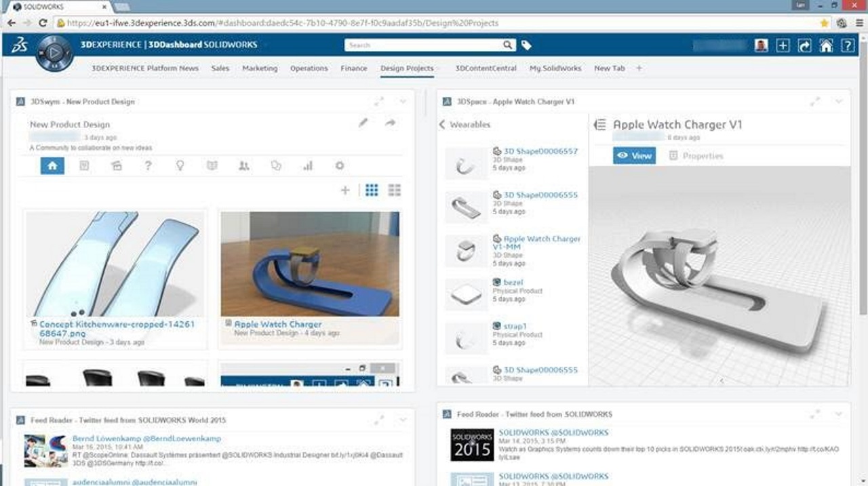This screenshot has width=868, height=486.
Task: Click the tag icon beside search
Action: pos(526,45)
